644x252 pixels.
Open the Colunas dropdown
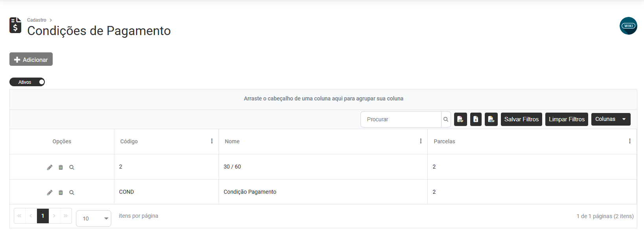pos(611,119)
